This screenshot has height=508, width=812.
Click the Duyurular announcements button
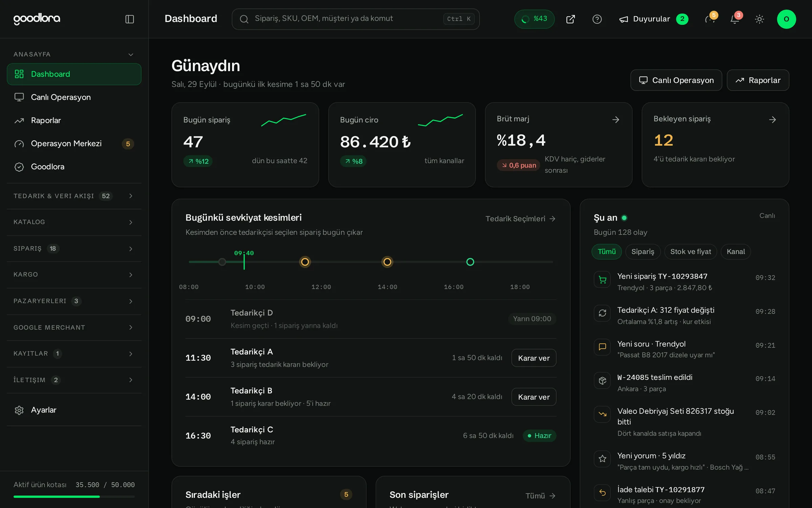[x=653, y=19]
